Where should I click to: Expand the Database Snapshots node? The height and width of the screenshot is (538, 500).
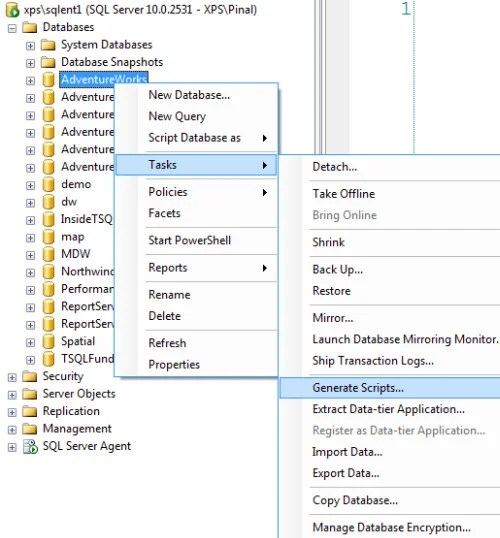click(30, 63)
